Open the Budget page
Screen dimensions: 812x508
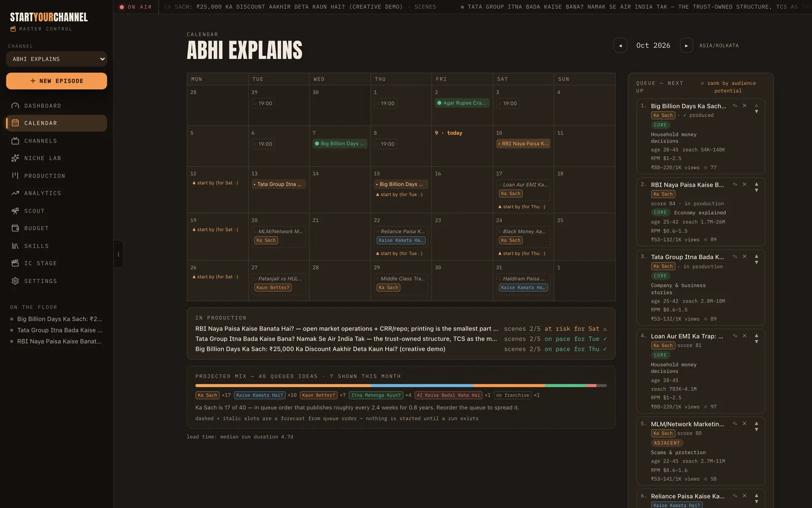(x=56, y=228)
